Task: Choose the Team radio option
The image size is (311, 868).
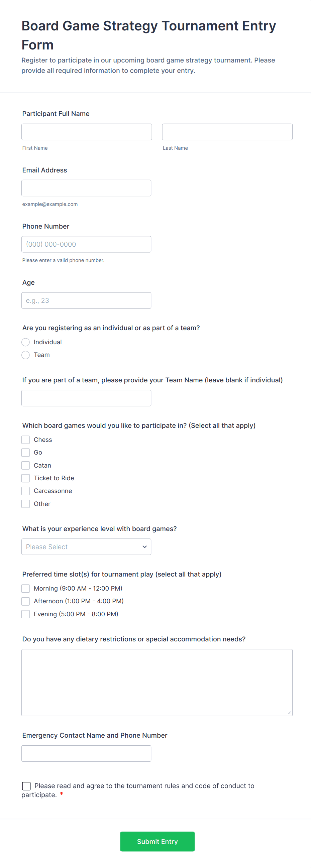Action: 26,355
